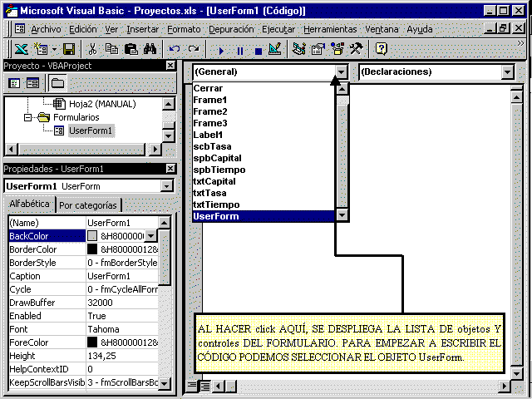Image resolution: width=532 pixels, height=399 pixels.
Task: Open the Ayuda menu
Action: (x=419, y=30)
